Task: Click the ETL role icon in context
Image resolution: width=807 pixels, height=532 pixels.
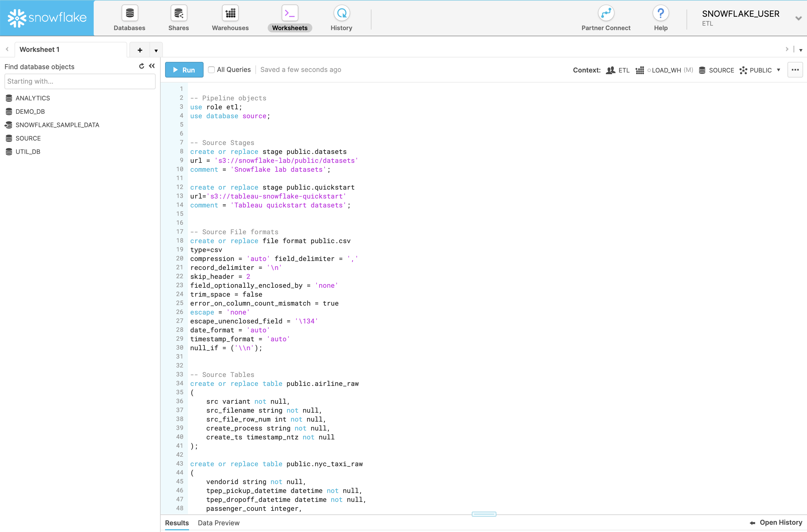Action: click(611, 70)
